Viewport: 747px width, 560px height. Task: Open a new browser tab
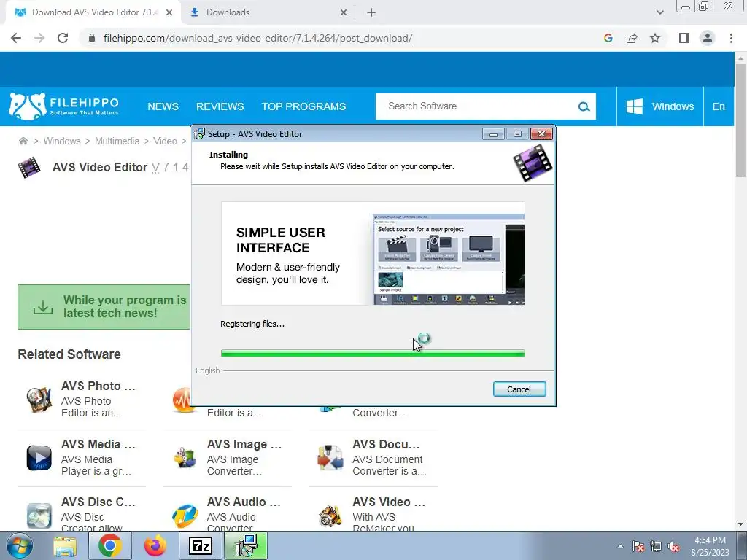(371, 13)
